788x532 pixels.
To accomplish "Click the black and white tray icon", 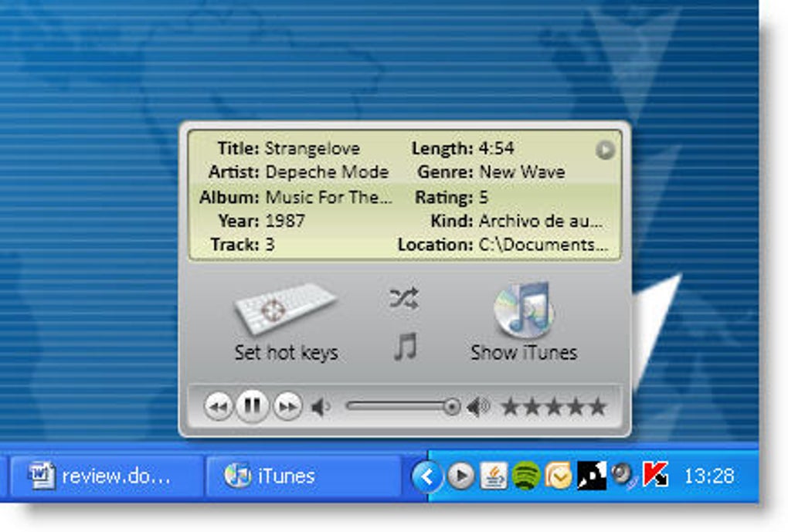I will pyautogui.click(x=591, y=475).
